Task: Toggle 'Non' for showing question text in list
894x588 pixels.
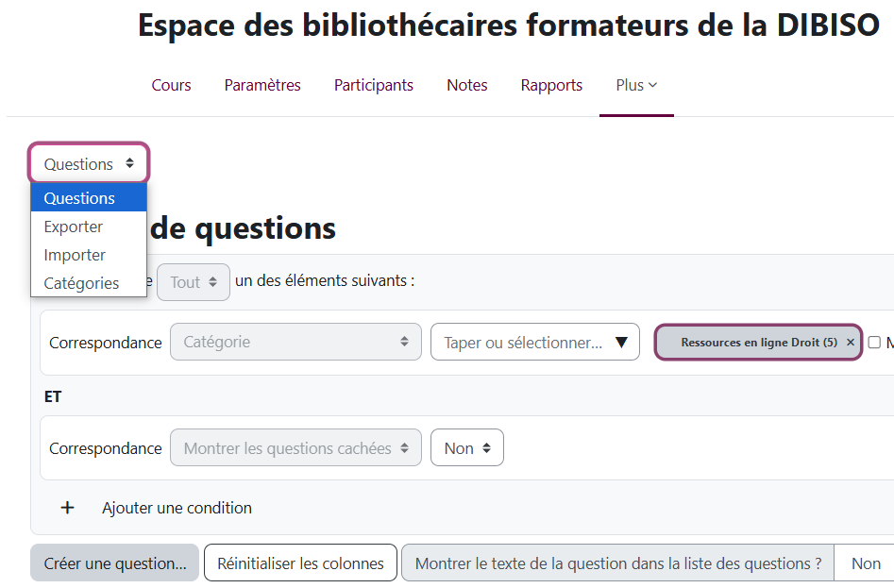Action: click(865, 563)
